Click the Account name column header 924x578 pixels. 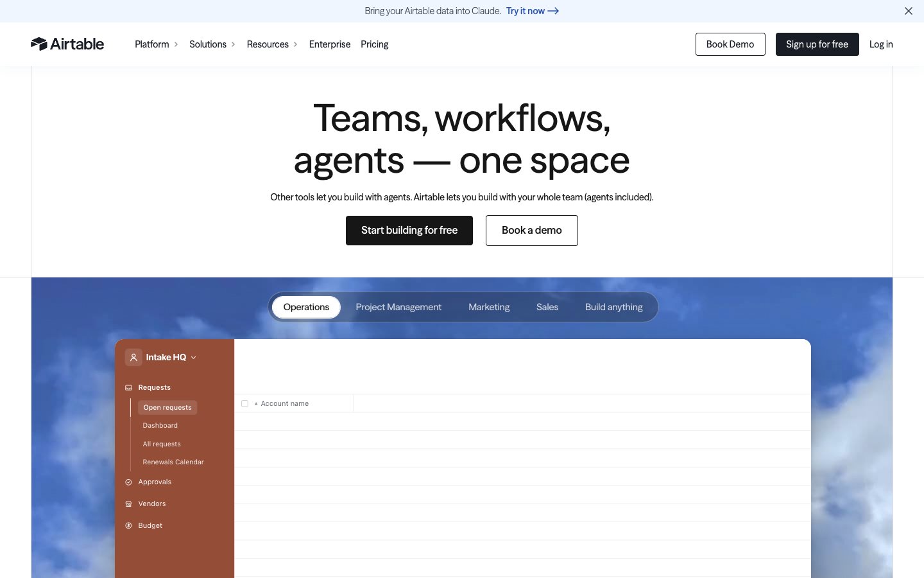284,403
